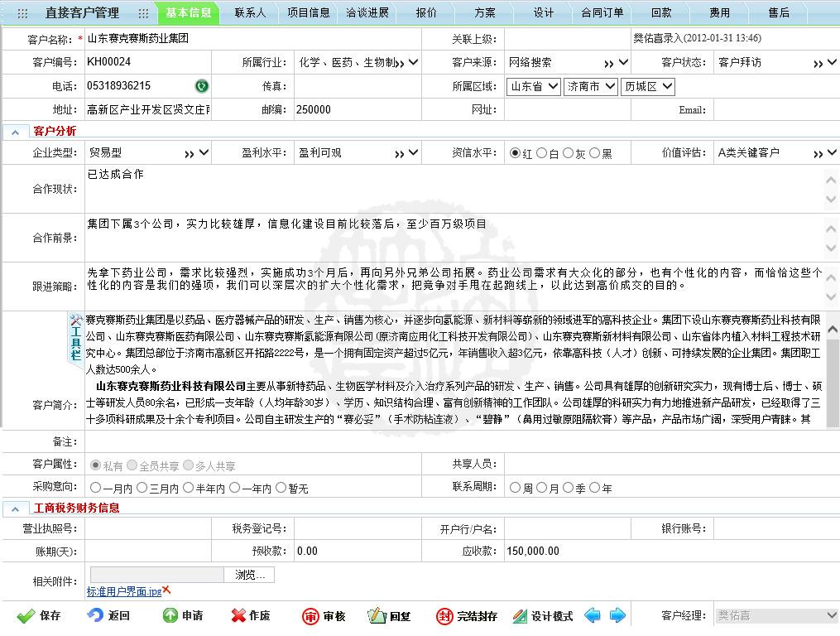The image size is (840, 636).
Task: Click the 审核 (Audit) stamp button
Action: pos(324,616)
